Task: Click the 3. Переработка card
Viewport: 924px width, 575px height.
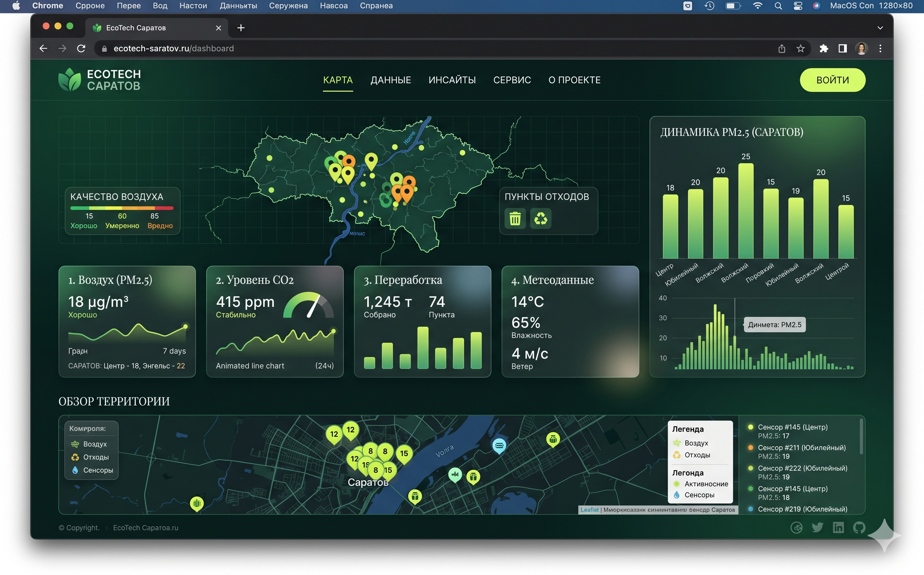Action: (422, 321)
